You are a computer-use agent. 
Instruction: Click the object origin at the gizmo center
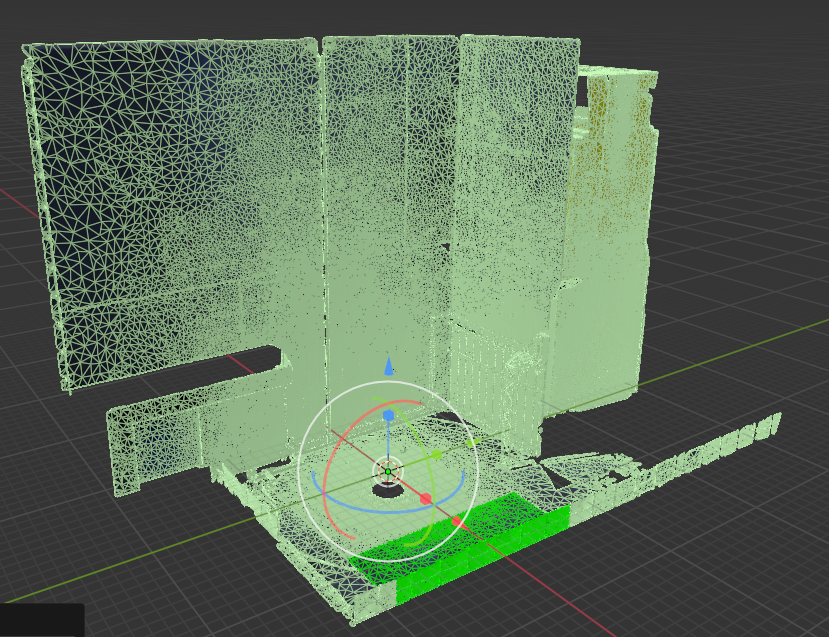[388, 471]
